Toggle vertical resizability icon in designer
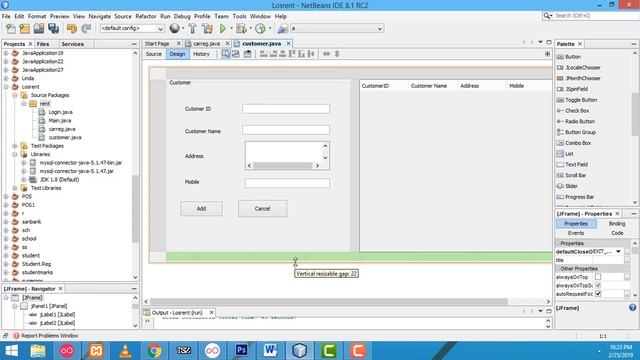 (x=337, y=54)
